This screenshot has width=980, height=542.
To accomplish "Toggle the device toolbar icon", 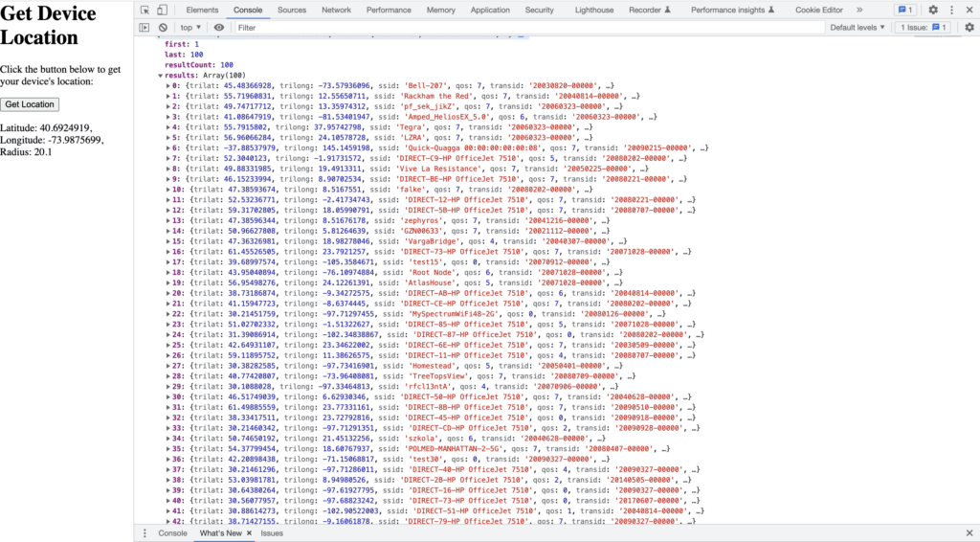I will click(x=164, y=10).
